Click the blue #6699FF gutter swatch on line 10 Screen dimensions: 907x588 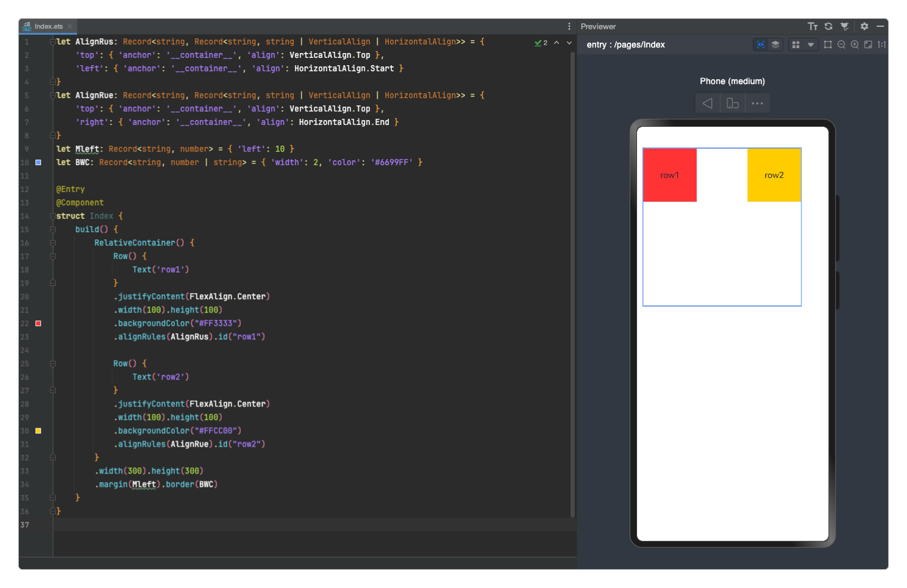[x=38, y=162]
